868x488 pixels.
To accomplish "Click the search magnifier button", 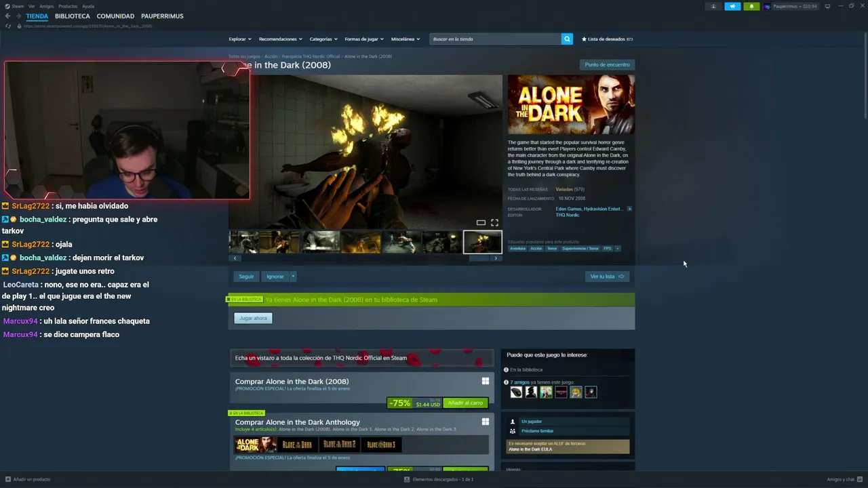I will [x=567, y=39].
